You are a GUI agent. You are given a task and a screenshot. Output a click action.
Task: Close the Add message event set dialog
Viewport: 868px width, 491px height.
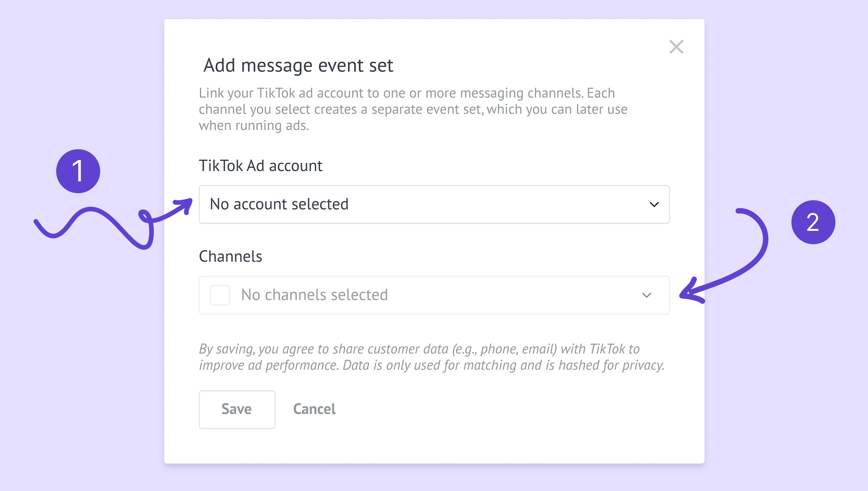[676, 47]
